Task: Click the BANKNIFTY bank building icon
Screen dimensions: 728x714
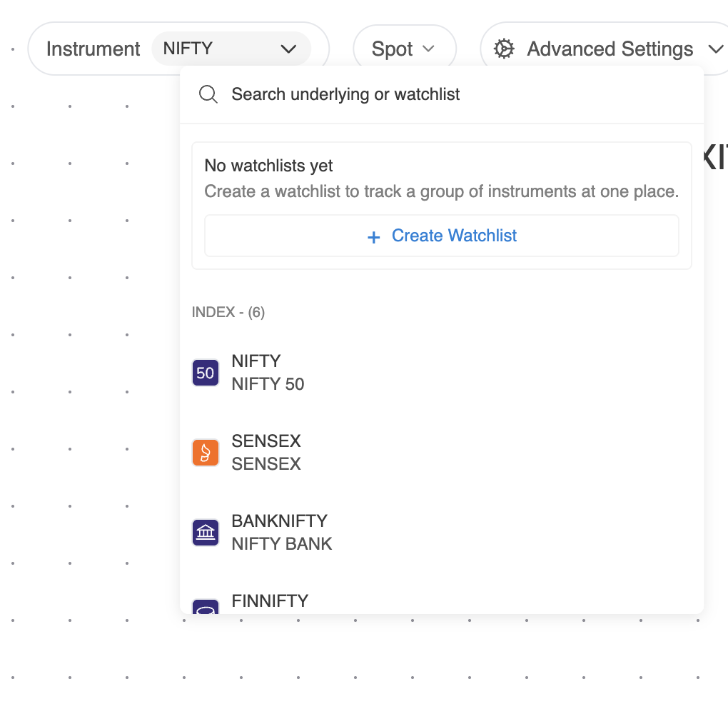Action: point(206,533)
